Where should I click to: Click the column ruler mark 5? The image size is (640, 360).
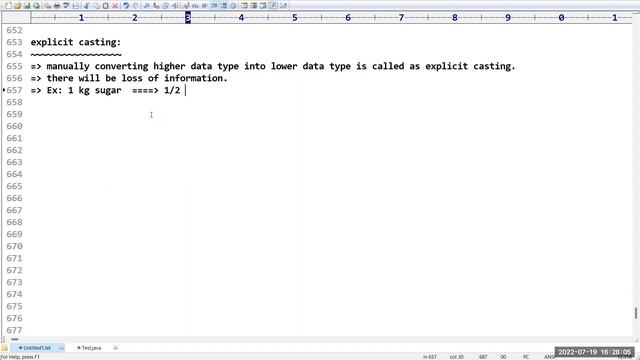pyautogui.click(x=295, y=18)
